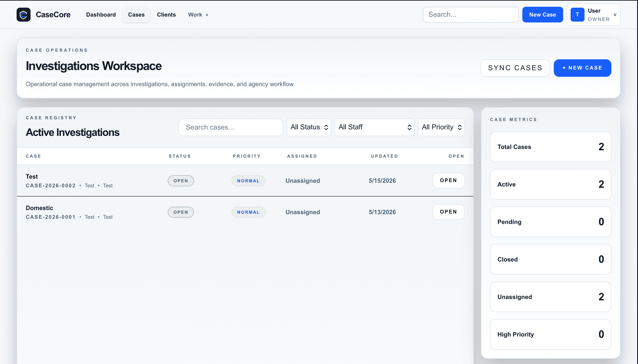Click the UPDATED column header
The image size is (638, 364).
tap(384, 156)
